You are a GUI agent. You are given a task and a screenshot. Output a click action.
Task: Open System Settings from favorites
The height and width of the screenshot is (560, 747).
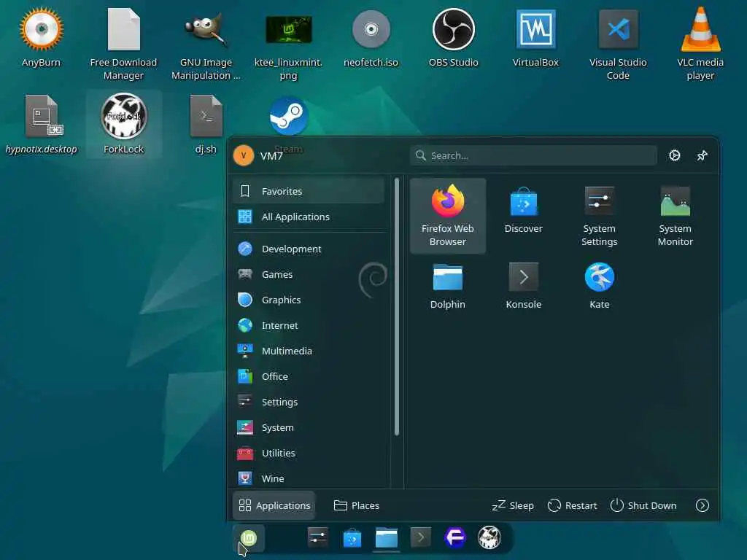point(600,216)
